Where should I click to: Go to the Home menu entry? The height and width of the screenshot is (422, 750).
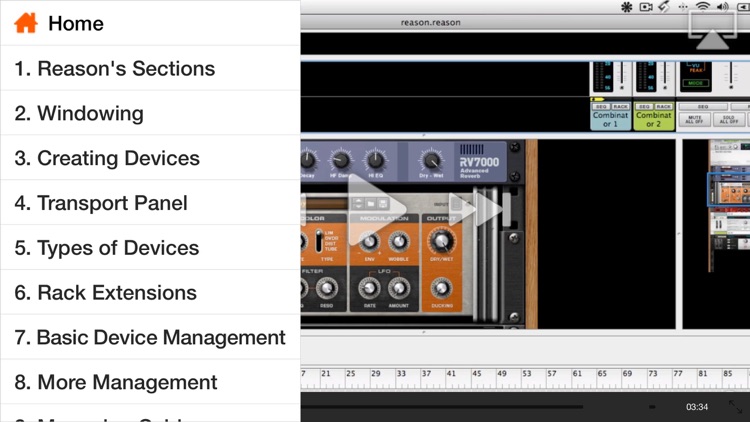coord(150,23)
